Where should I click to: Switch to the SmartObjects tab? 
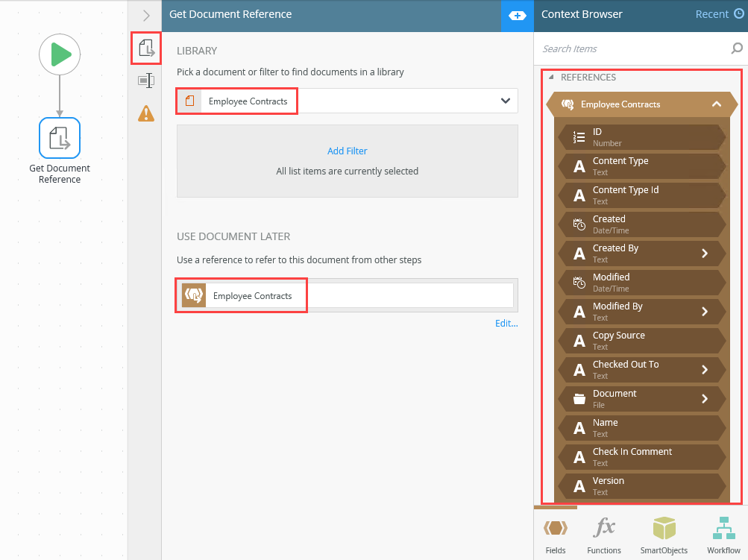(664, 535)
